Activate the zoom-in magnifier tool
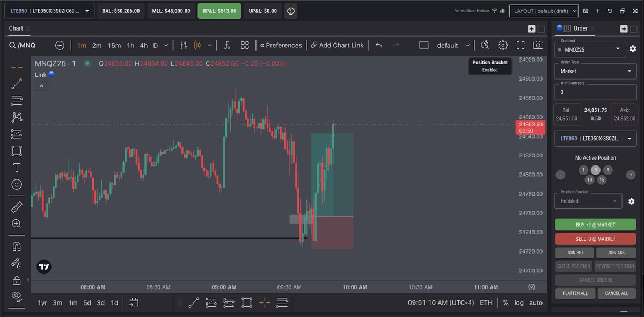This screenshot has height=317, width=644. pyautogui.click(x=17, y=224)
